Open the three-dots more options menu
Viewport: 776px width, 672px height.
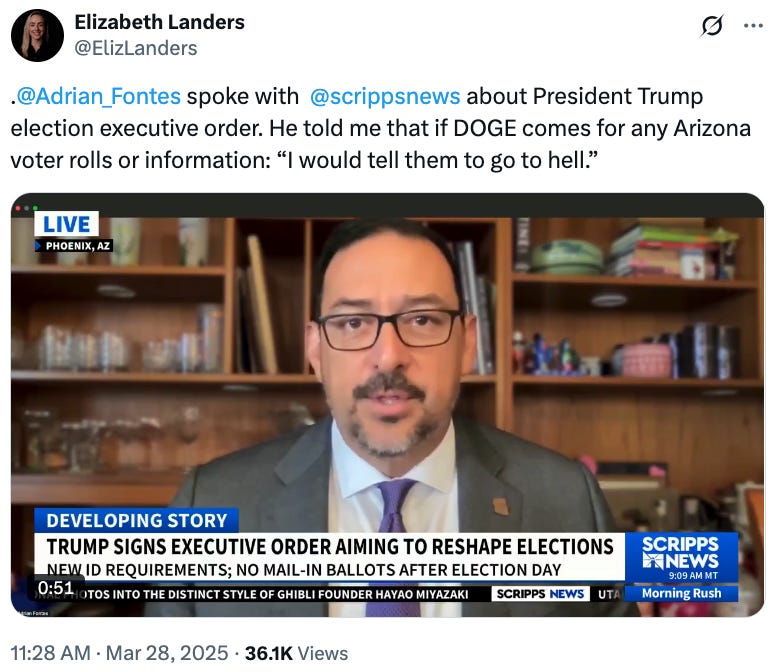point(753,25)
